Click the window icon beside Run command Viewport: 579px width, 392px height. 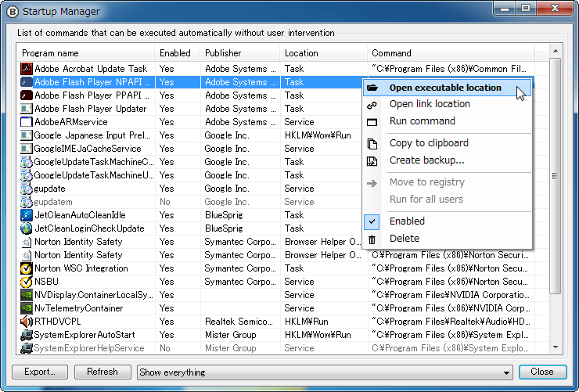coord(372,122)
